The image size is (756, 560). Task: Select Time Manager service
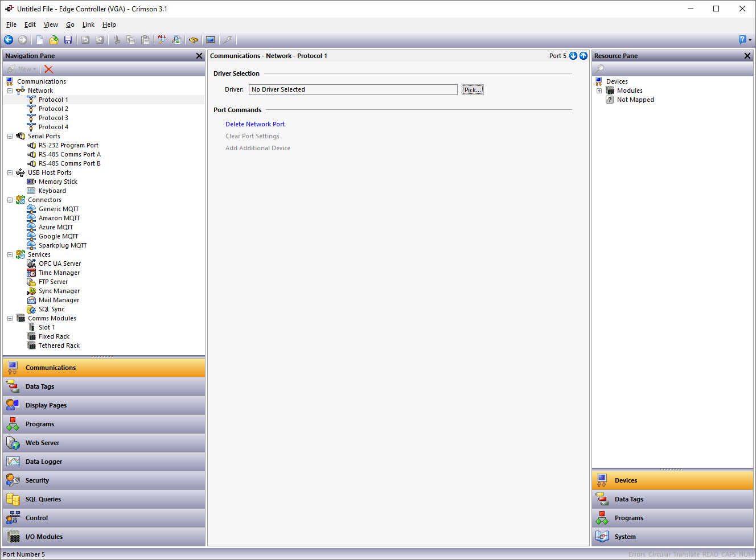[59, 273]
